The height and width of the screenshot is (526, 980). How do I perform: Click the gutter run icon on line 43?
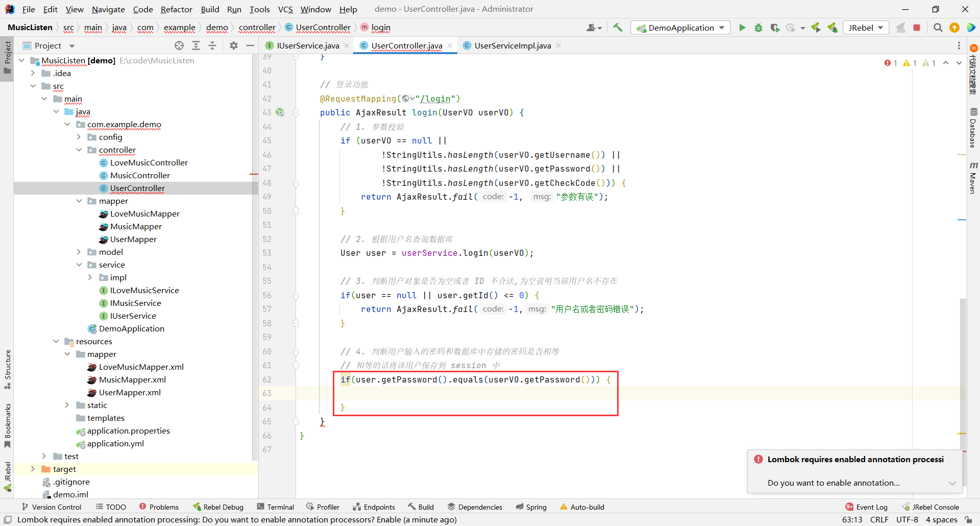click(x=280, y=112)
